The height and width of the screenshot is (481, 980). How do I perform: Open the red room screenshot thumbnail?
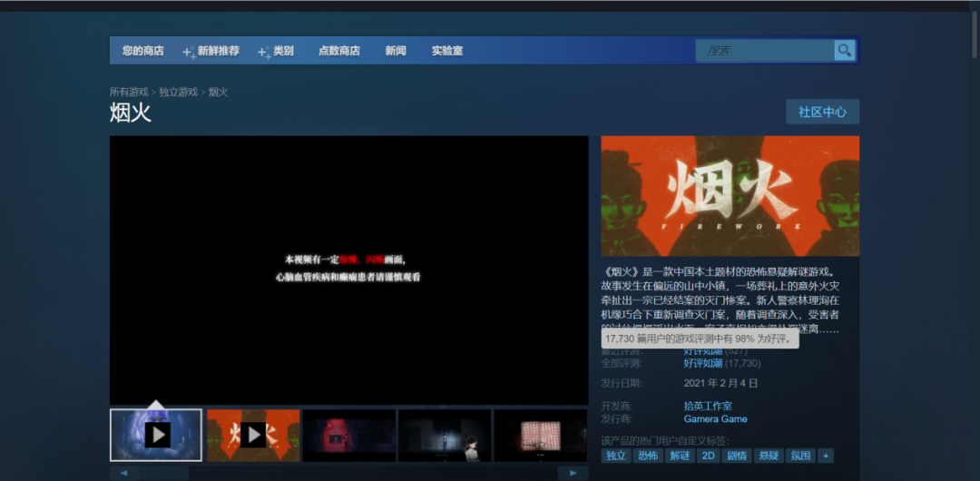[348, 435]
